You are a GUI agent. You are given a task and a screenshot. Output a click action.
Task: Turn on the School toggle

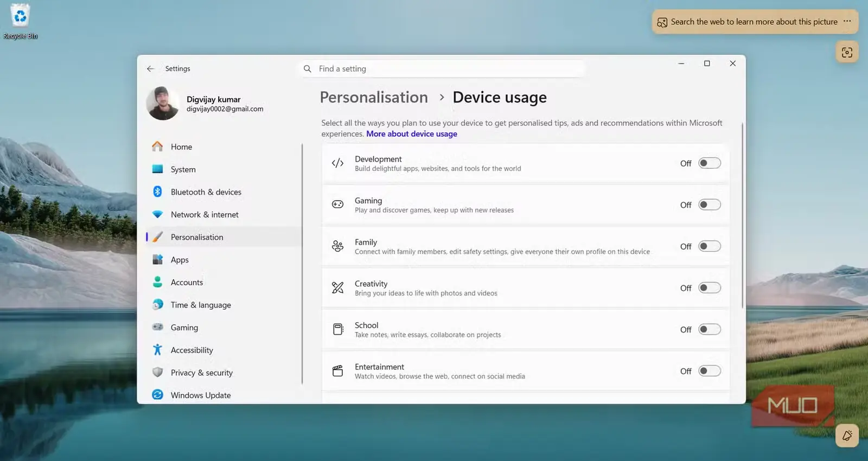point(710,329)
